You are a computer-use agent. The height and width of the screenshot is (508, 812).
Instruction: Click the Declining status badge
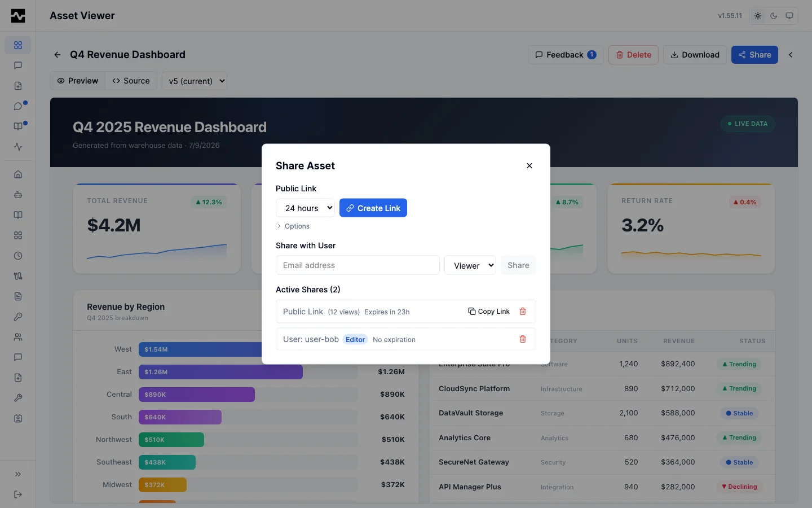pos(739,487)
